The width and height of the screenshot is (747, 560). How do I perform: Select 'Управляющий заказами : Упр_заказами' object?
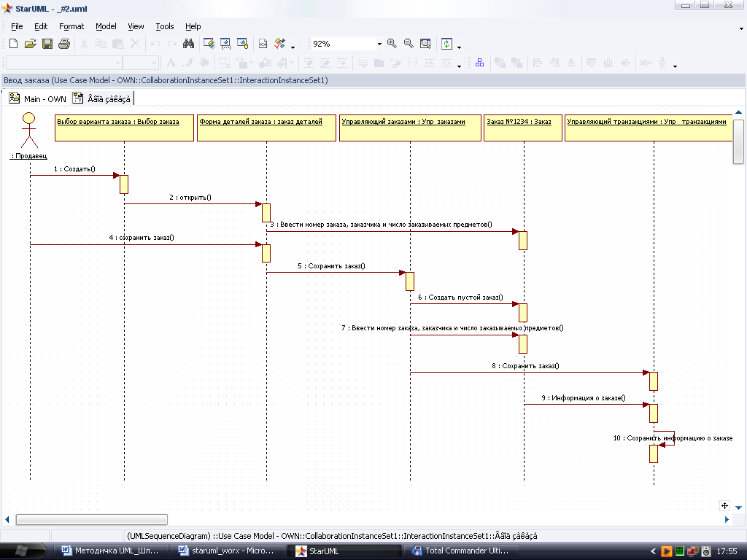point(410,128)
